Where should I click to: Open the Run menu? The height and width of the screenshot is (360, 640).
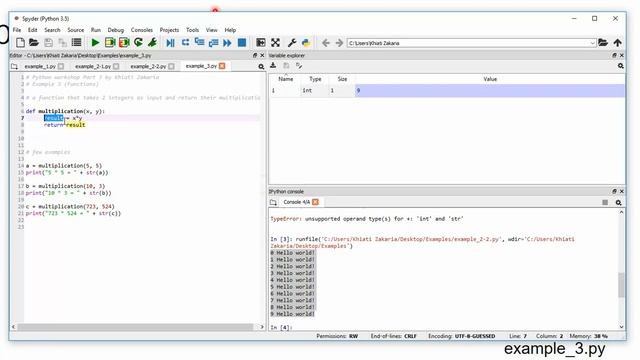[x=96, y=30]
